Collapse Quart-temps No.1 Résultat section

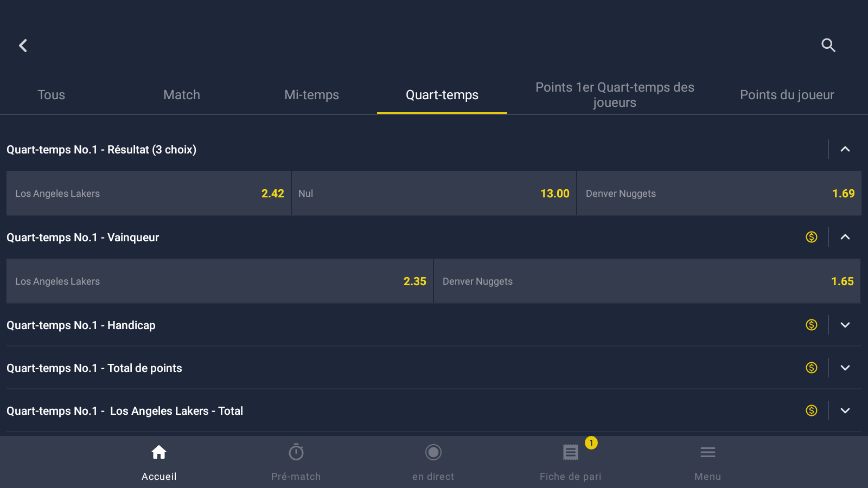point(845,149)
